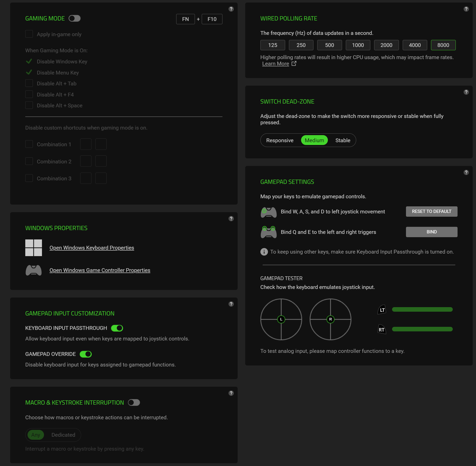Image resolution: width=476 pixels, height=466 pixels.
Task: Open Windows Game Controller Properties link
Action: (100, 270)
